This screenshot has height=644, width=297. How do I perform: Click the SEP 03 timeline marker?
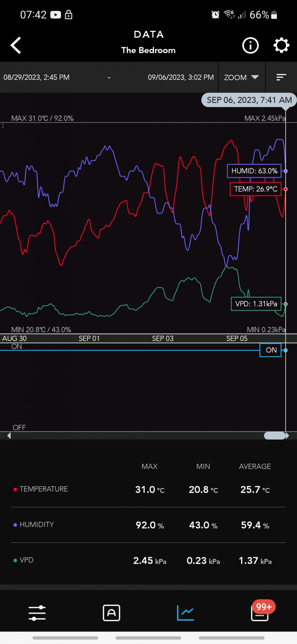[163, 338]
